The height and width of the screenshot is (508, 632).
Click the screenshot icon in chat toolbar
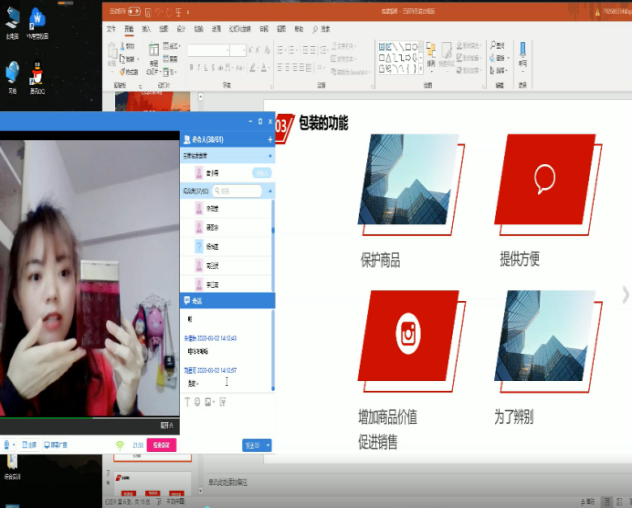[x=222, y=402]
